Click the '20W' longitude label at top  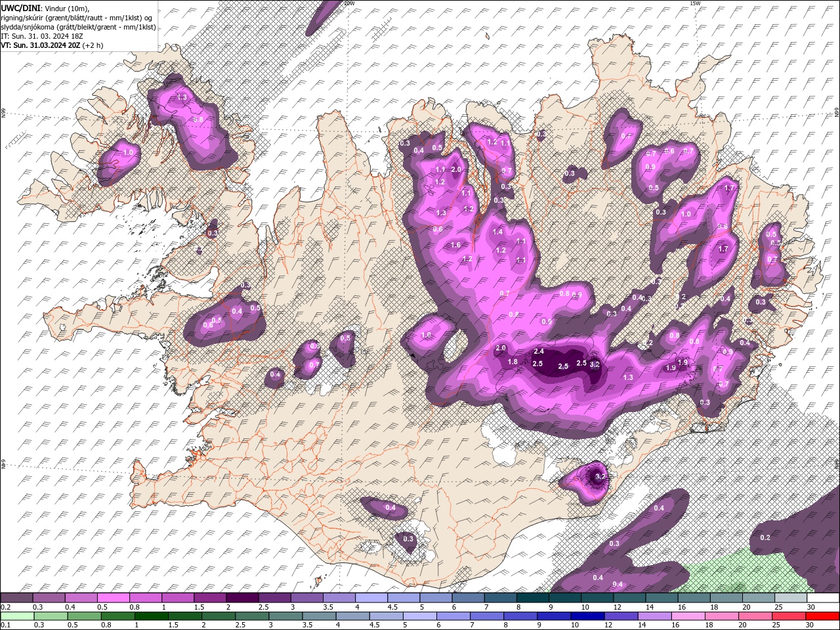coord(348,3)
